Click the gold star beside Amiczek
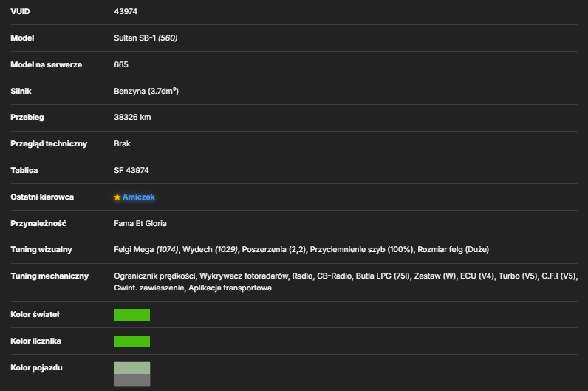 (117, 197)
